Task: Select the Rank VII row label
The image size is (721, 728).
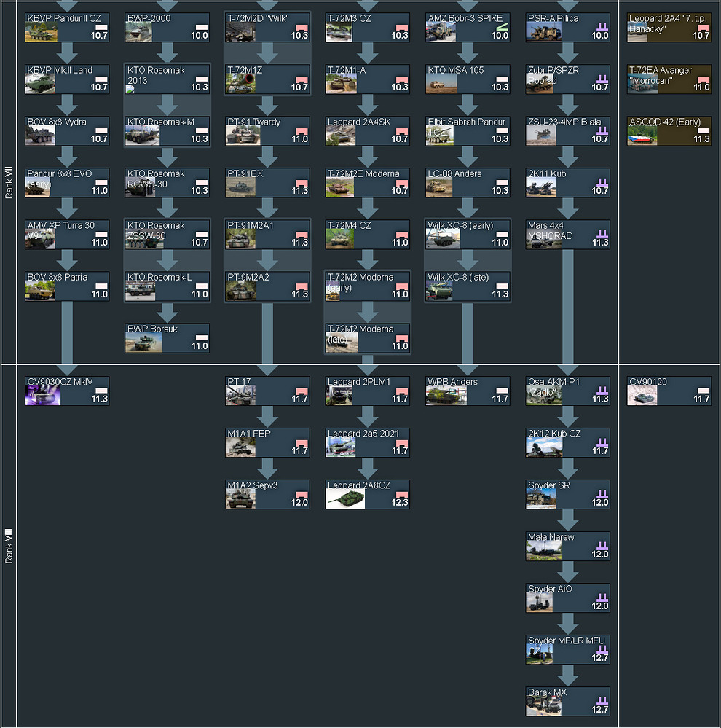Action: [x=9, y=182]
